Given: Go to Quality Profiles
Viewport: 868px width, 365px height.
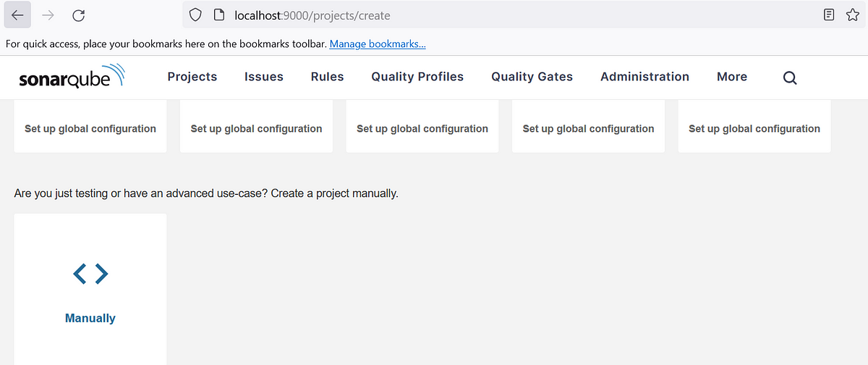Looking at the screenshot, I should click(x=417, y=77).
